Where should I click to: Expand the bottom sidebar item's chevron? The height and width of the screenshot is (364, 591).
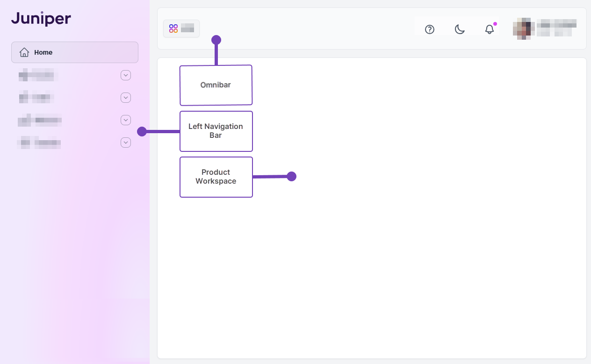pos(125,142)
